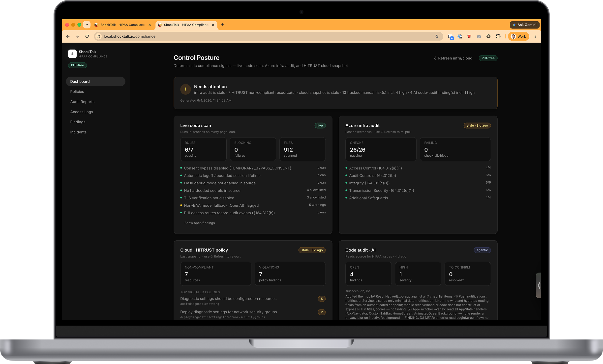Screen dimensions: 603x364
Task: Select the NON-COMPLIANT 7 resources tile
Action: tap(216, 274)
